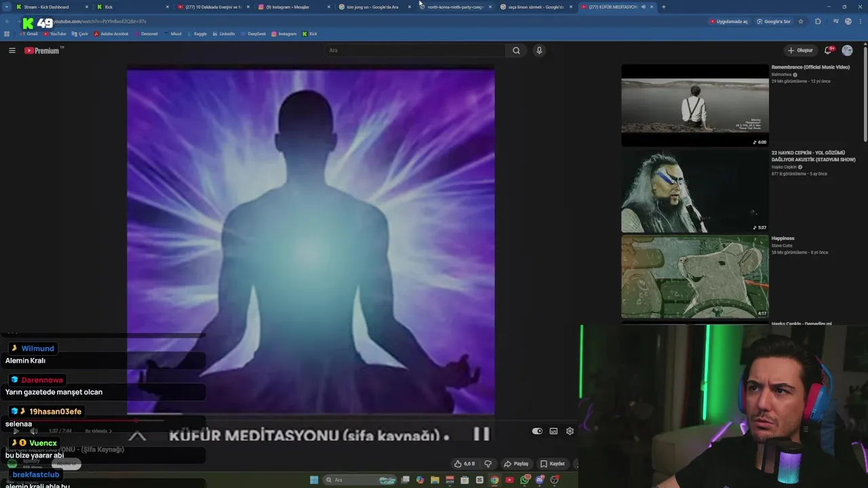
Task: Open the tab search dropdown arrow in Chrome
Action: click(x=7, y=7)
